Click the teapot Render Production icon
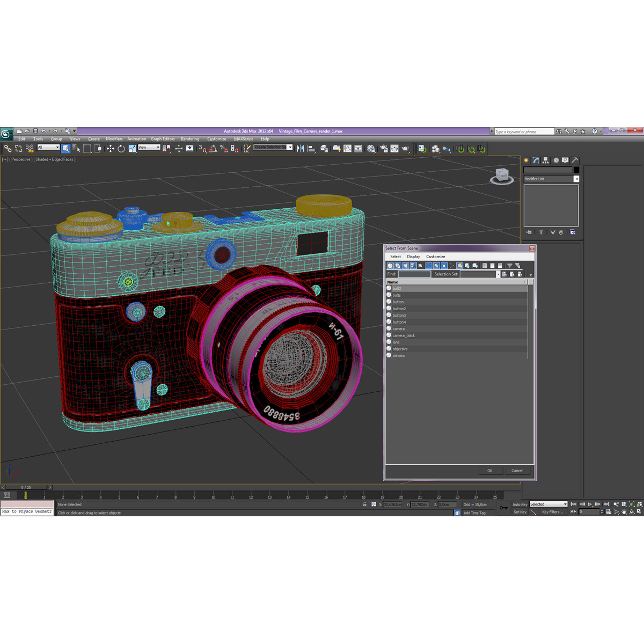This screenshot has width=644, height=644. point(405,149)
